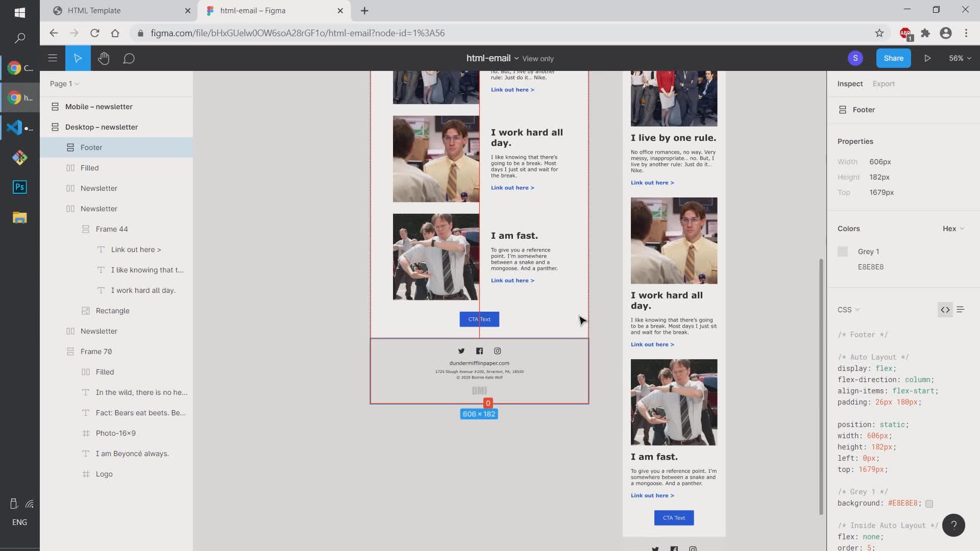Switch to code view icon
This screenshot has width=980, height=551.
945,310
